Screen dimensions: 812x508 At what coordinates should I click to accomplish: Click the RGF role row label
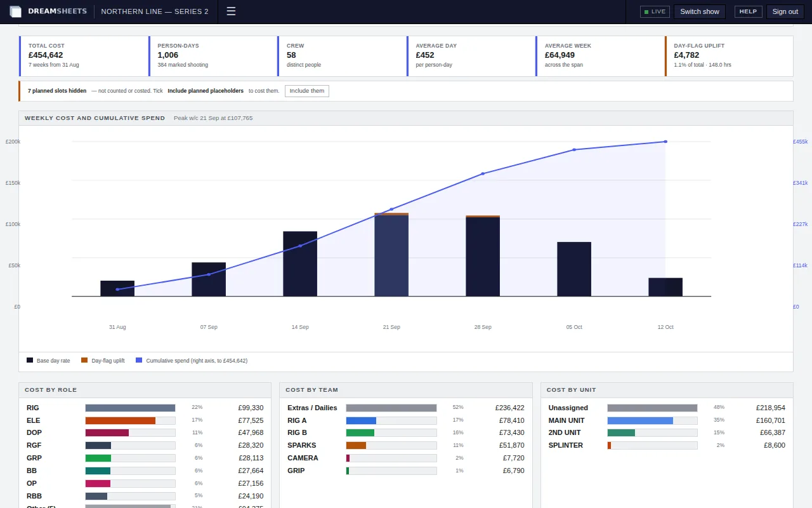(34, 445)
